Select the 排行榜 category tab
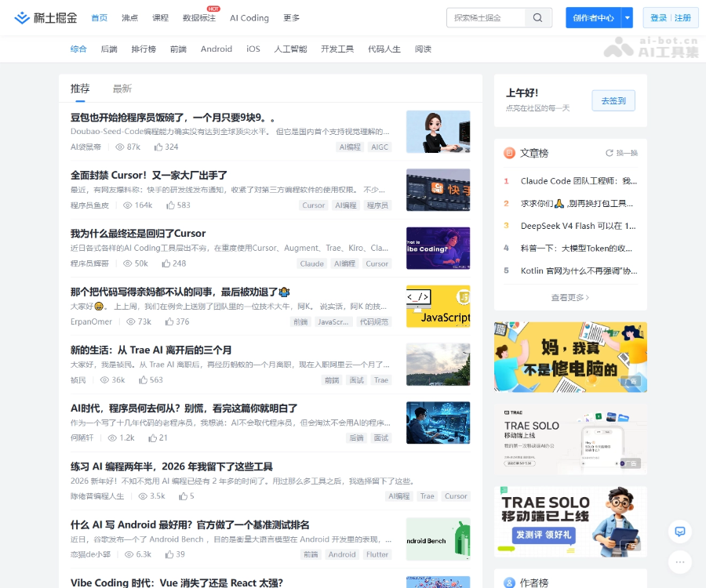Screen dimensions: 706x588 click(x=144, y=49)
